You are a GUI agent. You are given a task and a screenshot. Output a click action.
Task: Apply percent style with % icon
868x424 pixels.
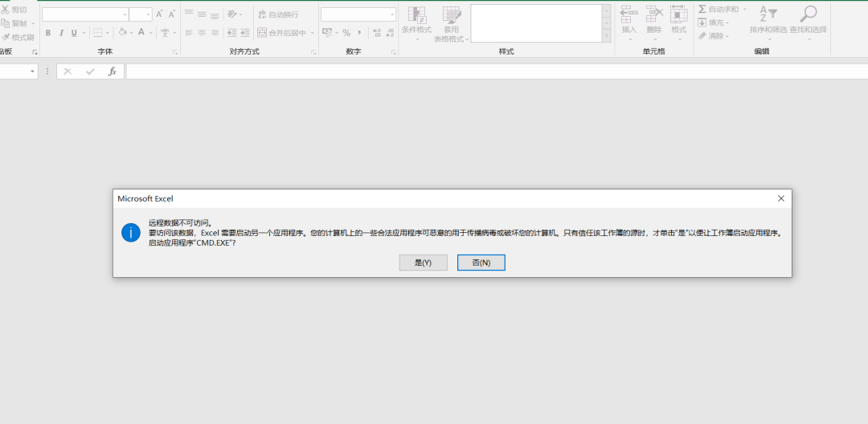(x=346, y=33)
